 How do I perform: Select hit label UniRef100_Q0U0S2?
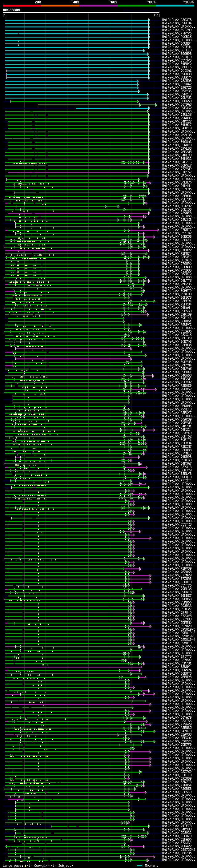click(x=177, y=389)
